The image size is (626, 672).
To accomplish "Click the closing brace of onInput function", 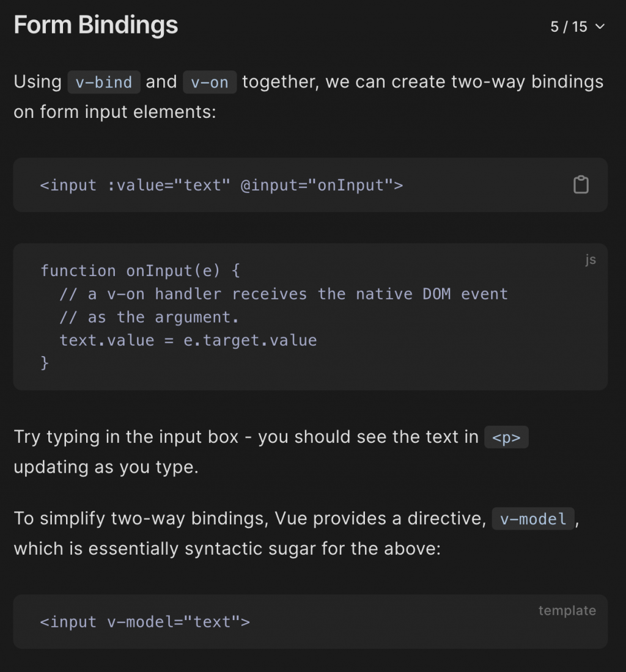I will [45, 363].
